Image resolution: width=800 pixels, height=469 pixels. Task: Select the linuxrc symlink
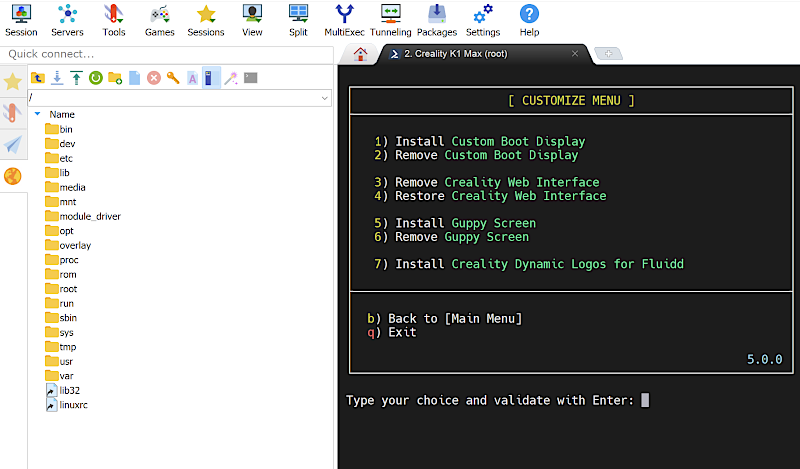coord(67,405)
